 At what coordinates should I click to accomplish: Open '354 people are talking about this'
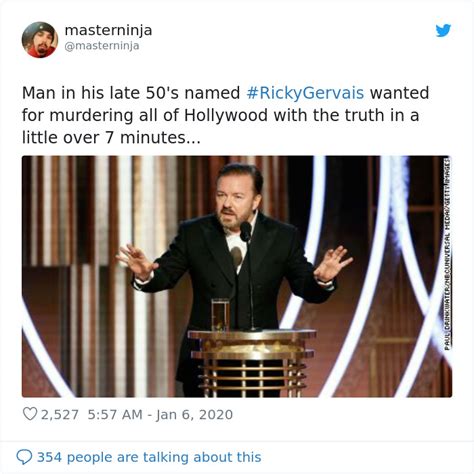point(149,457)
